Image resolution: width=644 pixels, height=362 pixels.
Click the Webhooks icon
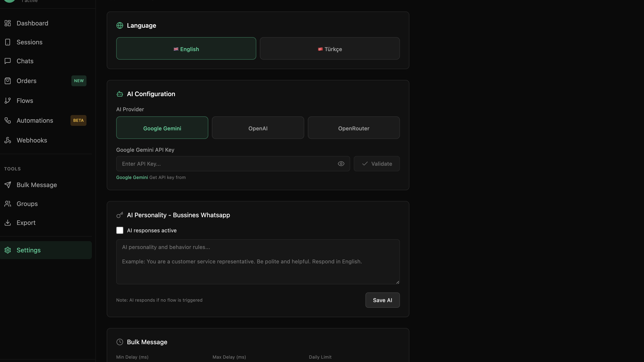click(8, 140)
